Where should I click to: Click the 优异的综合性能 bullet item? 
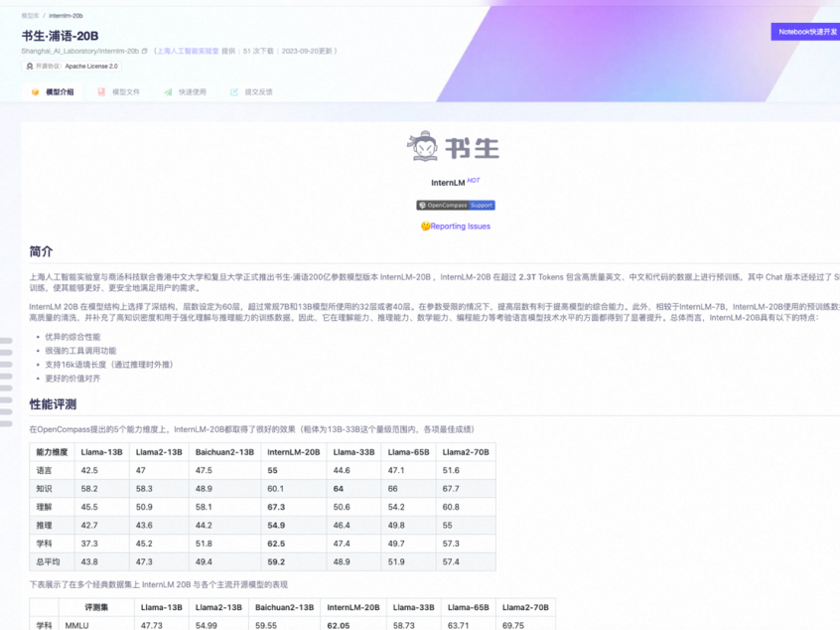(x=72, y=337)
